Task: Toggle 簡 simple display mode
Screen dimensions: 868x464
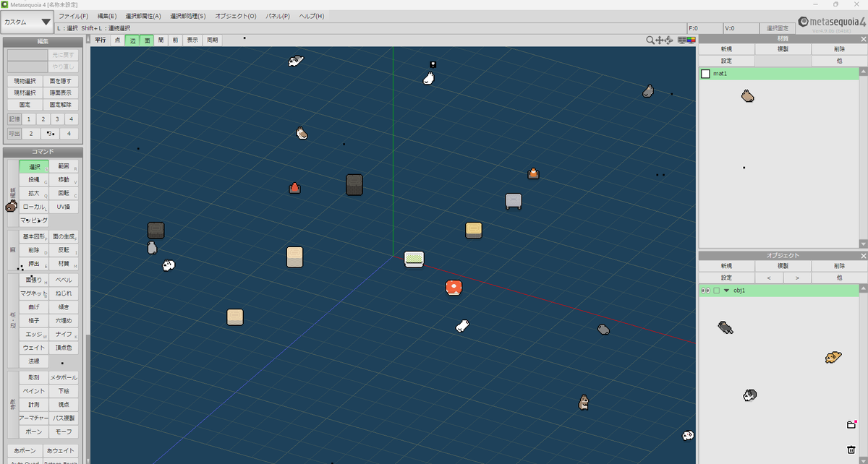Action: coord(161,40)
